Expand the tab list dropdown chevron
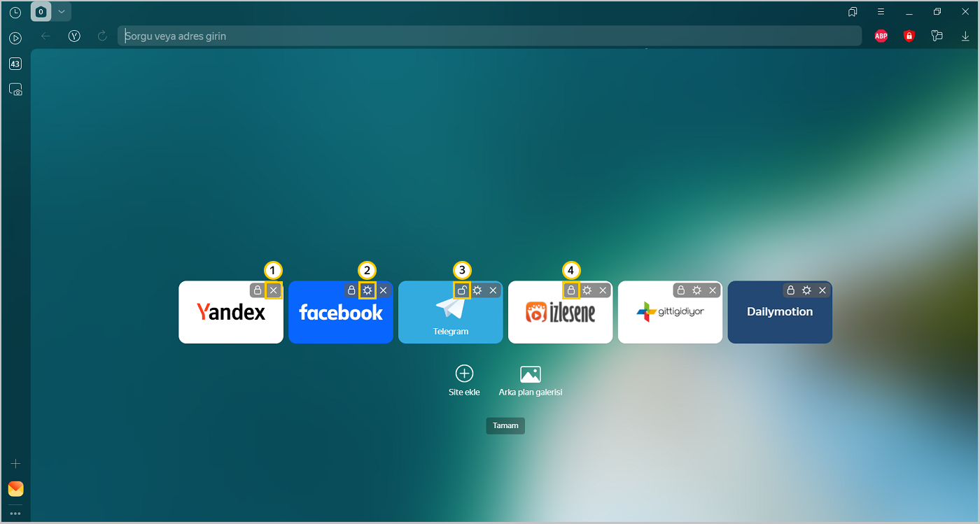The height and width of the screenshot is (524, 980). (x=62, y=12)
